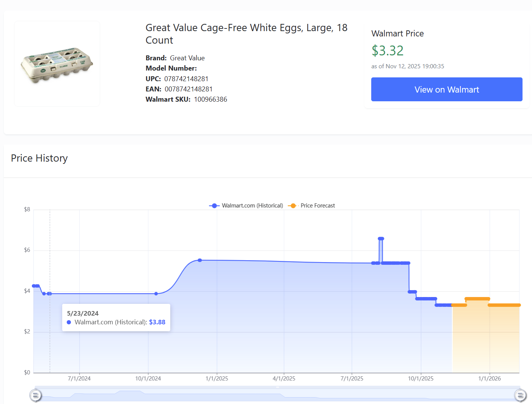The image size is (532, 404).
Task: Click the data point just before 1/1/2025
Action: 200,260
